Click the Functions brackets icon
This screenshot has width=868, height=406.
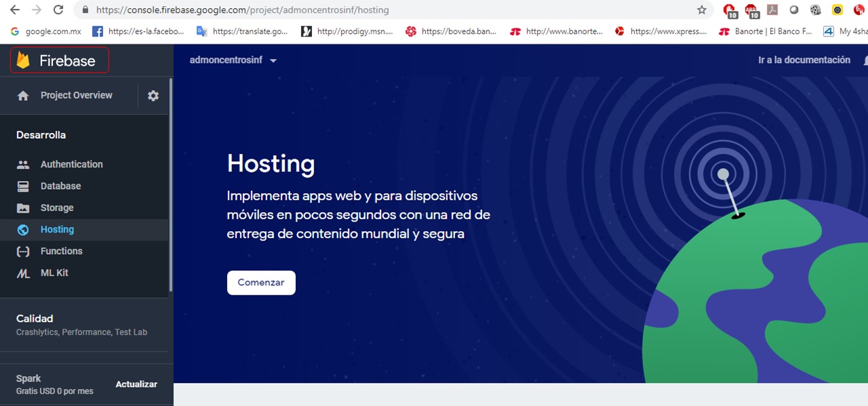(23, 251)
